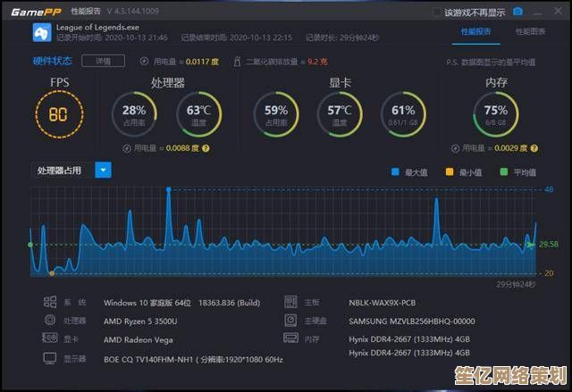Click the 显示器 monitor icon

(x=50, y=358)
